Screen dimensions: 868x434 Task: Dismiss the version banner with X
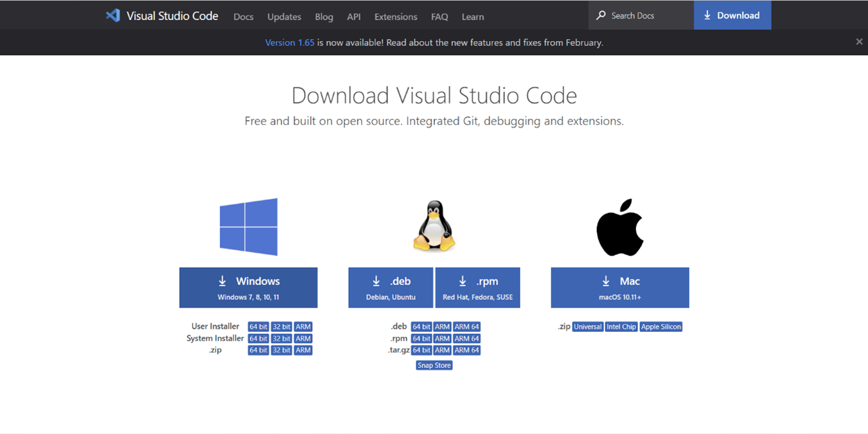pyautogui.click(x=859, y=42)
